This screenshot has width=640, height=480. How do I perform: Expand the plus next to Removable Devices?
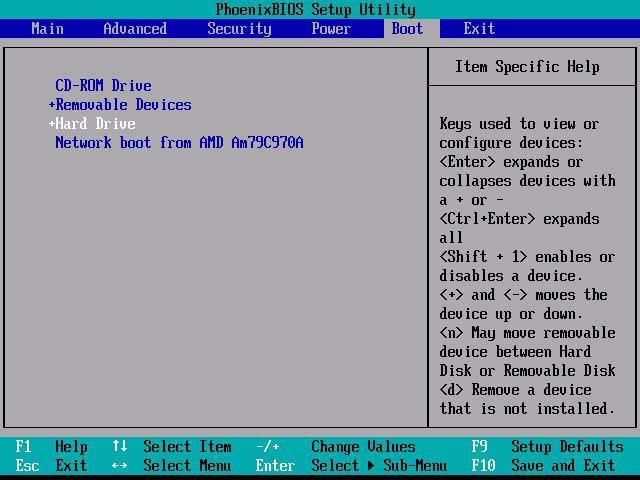(x=52, y=105)
